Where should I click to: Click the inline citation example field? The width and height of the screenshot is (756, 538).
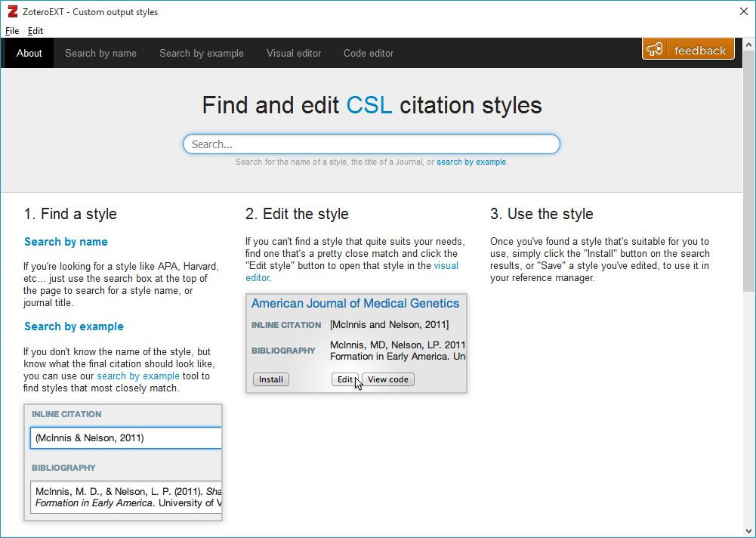pos(126,438)
